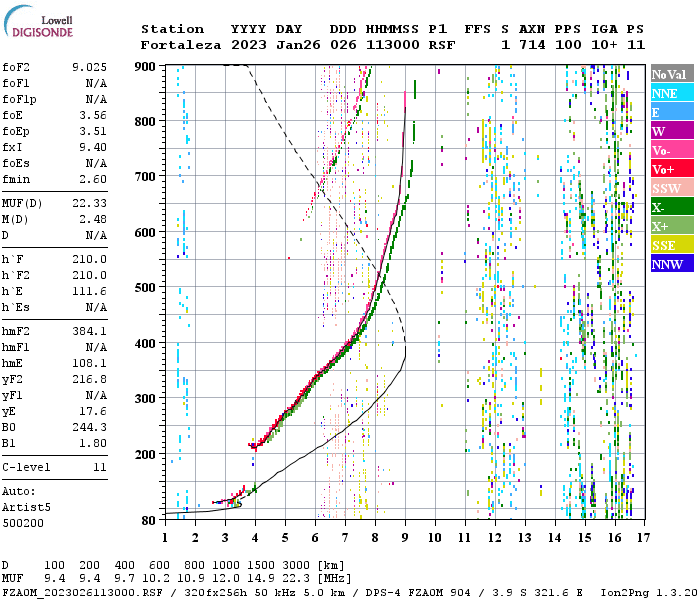Click the 400 km y-axis label

point(145,343)
